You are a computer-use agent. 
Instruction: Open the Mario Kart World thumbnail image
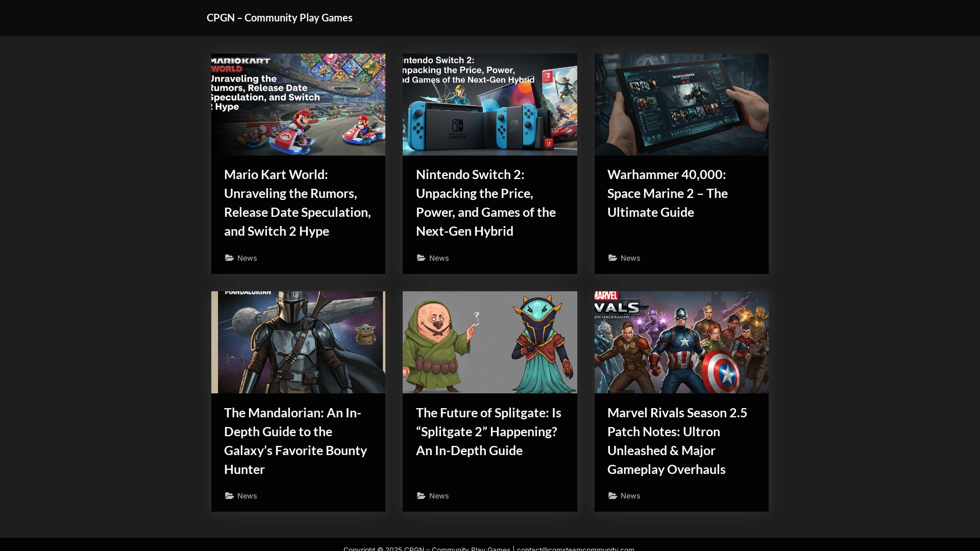(298, 105)
